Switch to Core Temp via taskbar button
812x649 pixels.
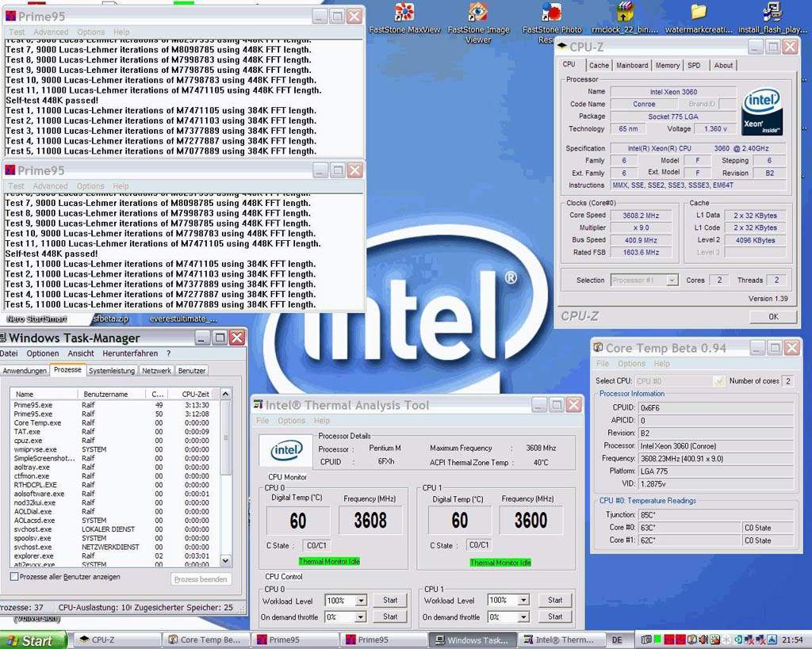205,640
